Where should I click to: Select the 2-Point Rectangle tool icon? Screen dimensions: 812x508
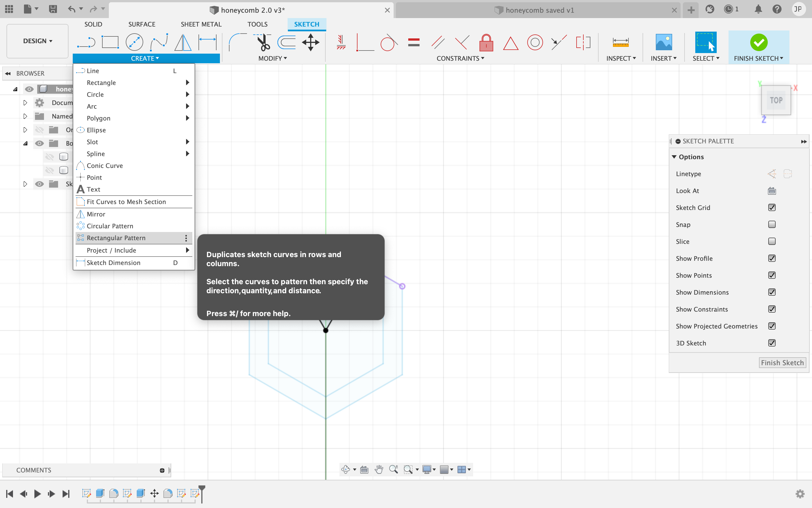click(110, 43)
